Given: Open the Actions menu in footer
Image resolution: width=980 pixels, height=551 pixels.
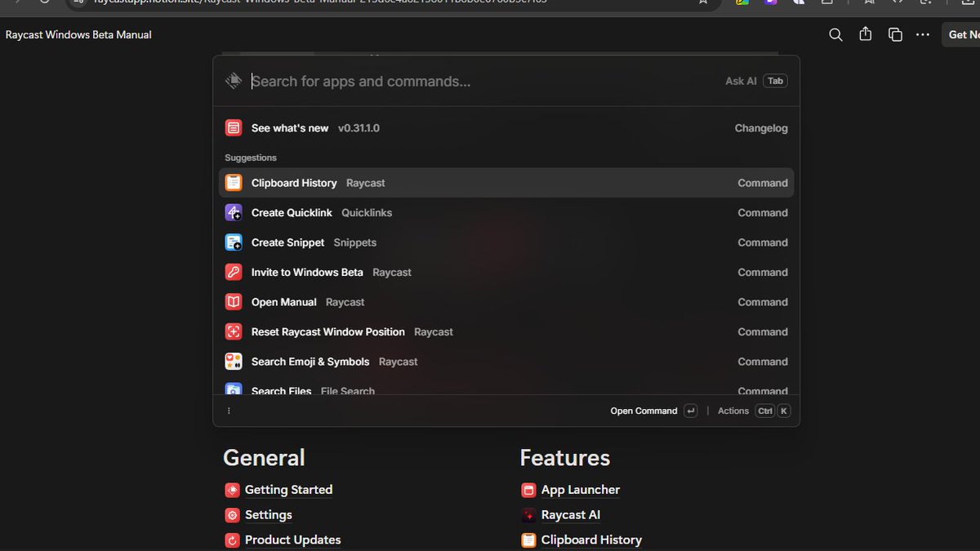Looking at the screenshot, I should click(733, 411).
